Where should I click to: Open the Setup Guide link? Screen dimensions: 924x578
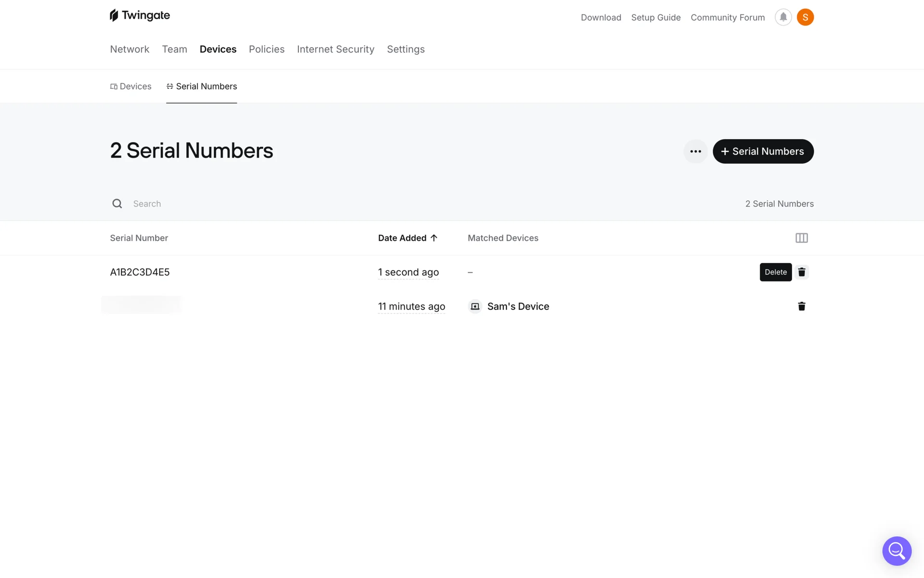pyautogui.click(x=655, y=17)
